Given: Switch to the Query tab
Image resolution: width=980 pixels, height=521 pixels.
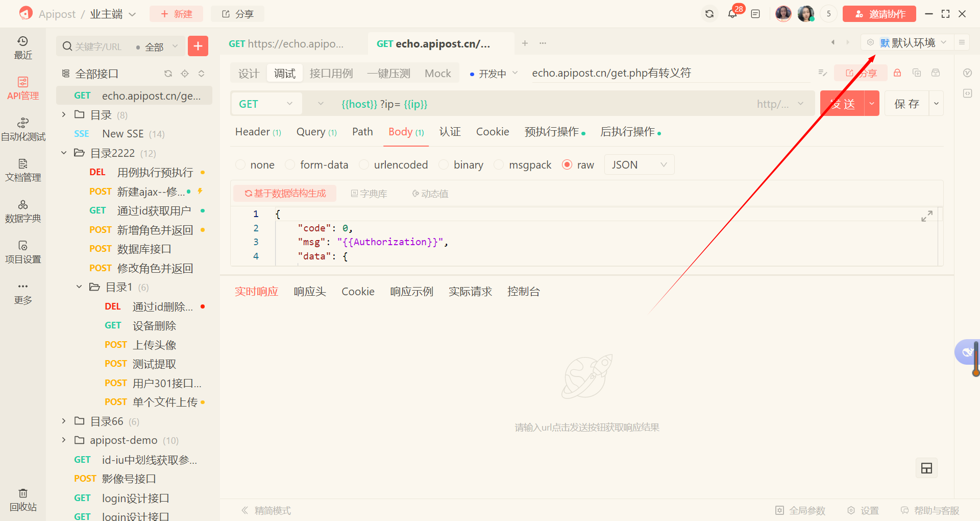Looking at the screenshot, I should [x=316, y=132].
